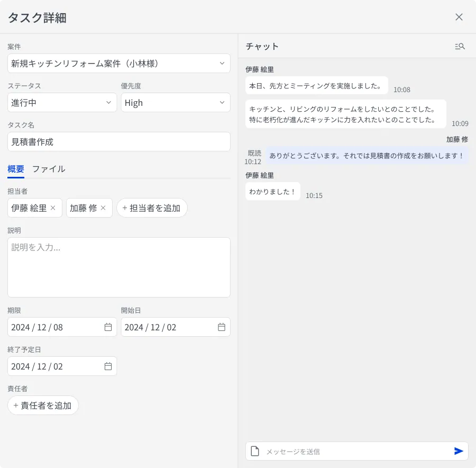
Task: Open the ステータス dropdown showing 進行中
Action: [x=62, y=102]
